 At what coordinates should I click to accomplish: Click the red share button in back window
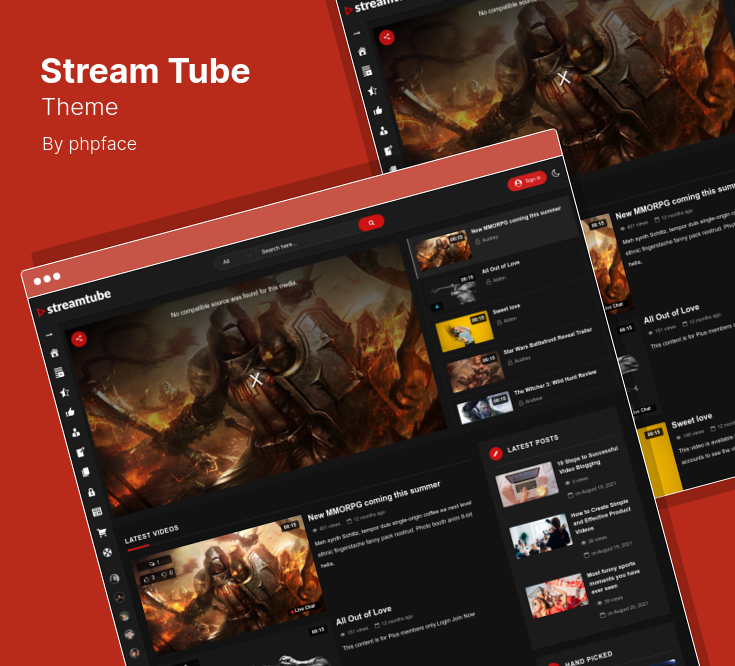(x=387, y=37)
